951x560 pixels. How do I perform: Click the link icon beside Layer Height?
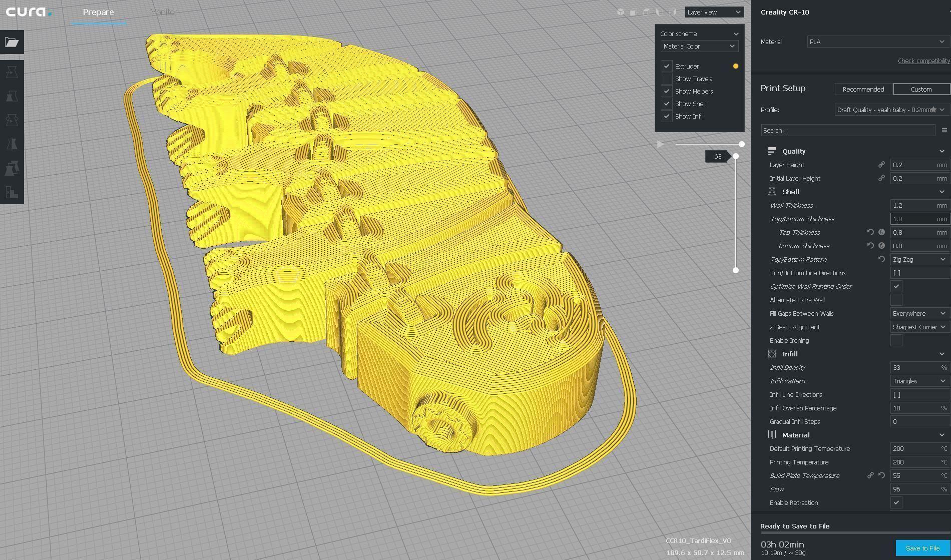(881, 165)
